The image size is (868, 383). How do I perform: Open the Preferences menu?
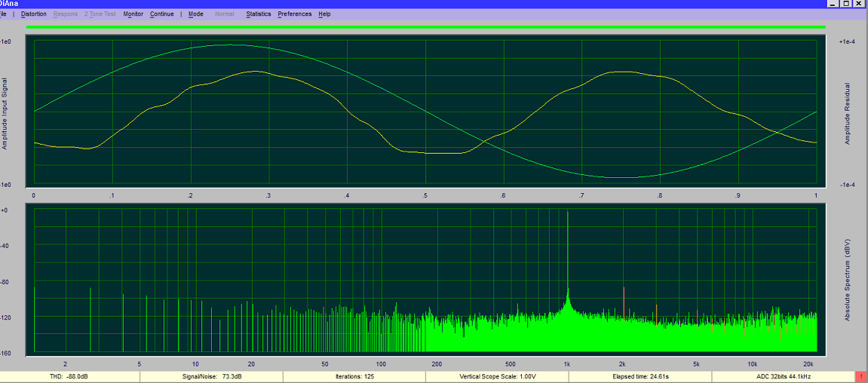295,14
